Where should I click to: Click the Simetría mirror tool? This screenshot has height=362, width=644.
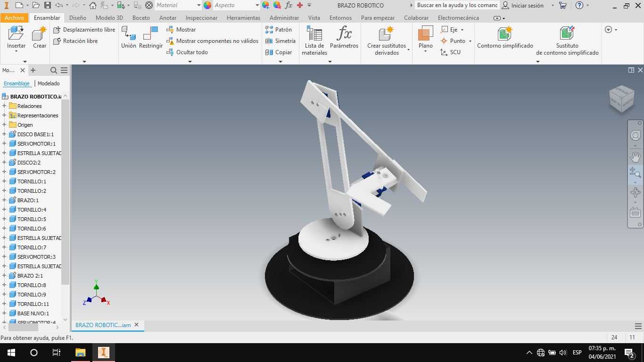click(x=281, y=41)
